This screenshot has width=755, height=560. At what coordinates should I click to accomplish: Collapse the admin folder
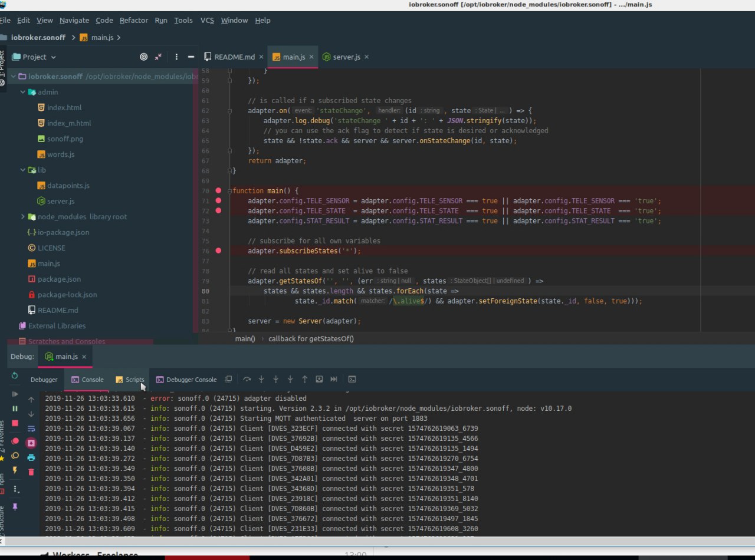tap(22, 92)
